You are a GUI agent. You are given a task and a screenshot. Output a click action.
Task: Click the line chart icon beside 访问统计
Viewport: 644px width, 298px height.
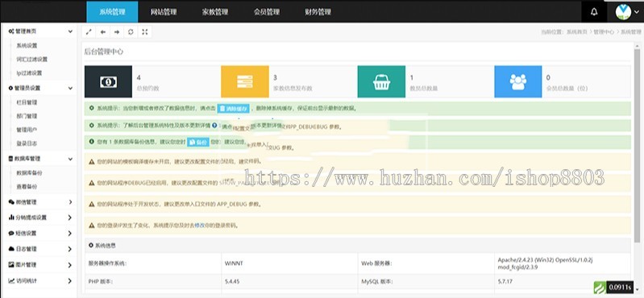click(11, 281)
